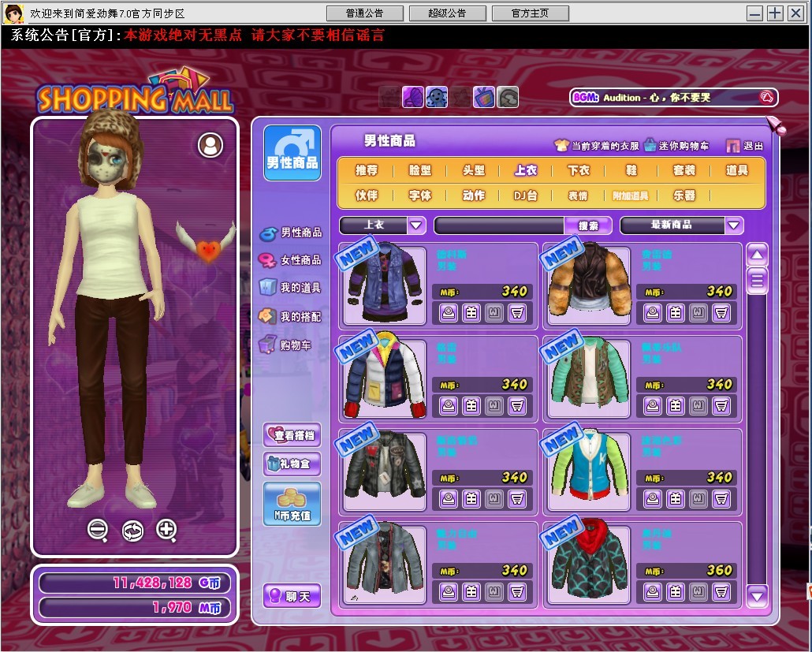The height and width of the screenshot is (652, 812).
Task: Zoom out the avatar preview
Action: [x=98, y=530]
